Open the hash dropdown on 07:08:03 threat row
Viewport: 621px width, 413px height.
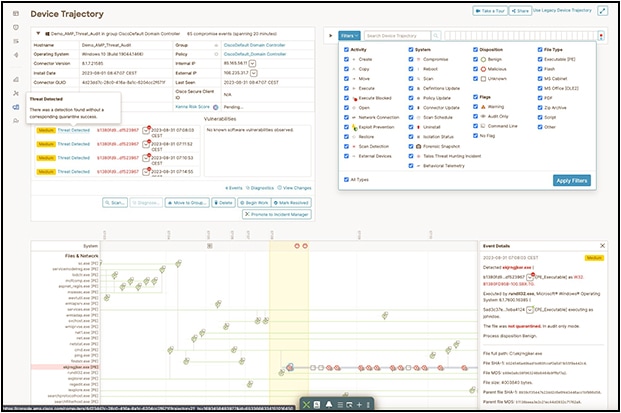(146, 130)
